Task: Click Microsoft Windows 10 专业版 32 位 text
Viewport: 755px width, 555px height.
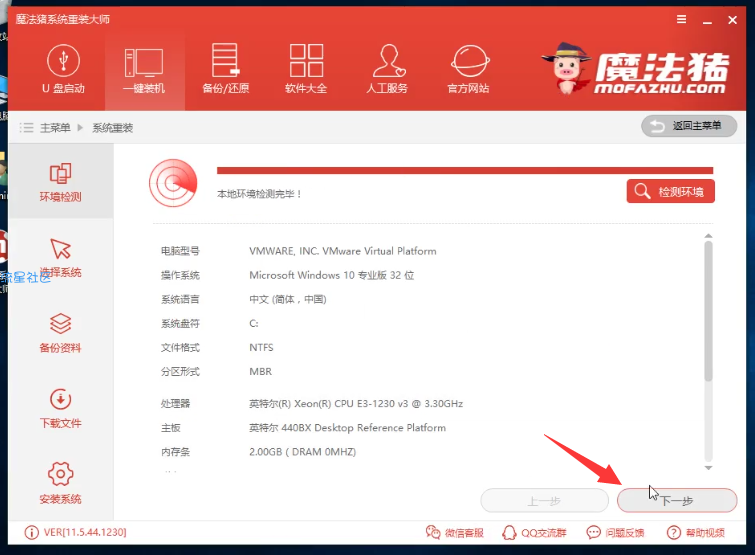Action: coord(332,275)
